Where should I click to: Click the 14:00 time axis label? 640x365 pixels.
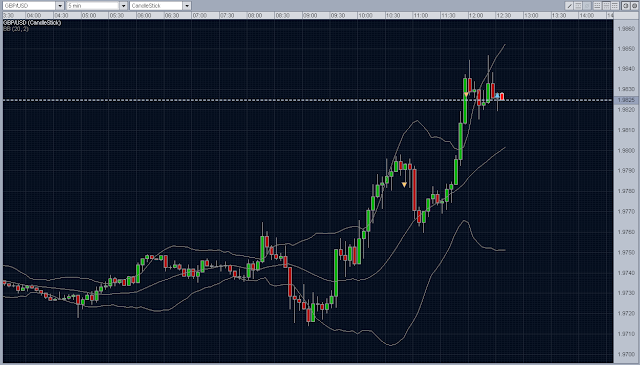click(587, 16)
